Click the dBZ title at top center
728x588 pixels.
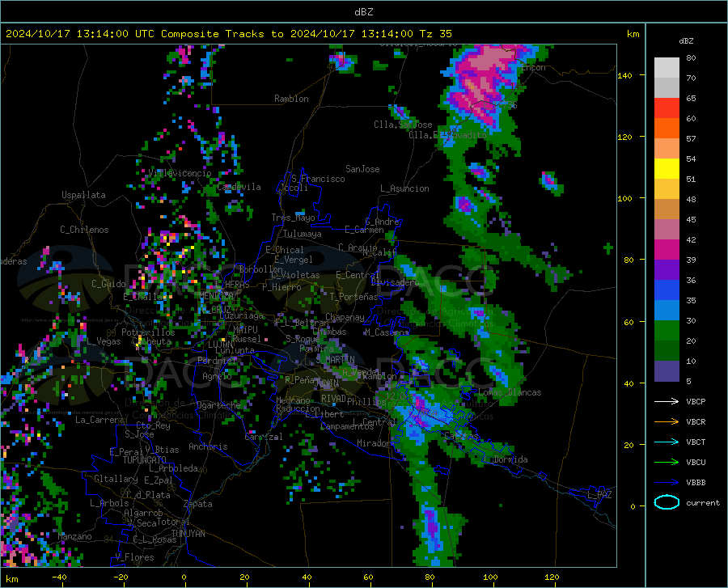coord(363,12)
